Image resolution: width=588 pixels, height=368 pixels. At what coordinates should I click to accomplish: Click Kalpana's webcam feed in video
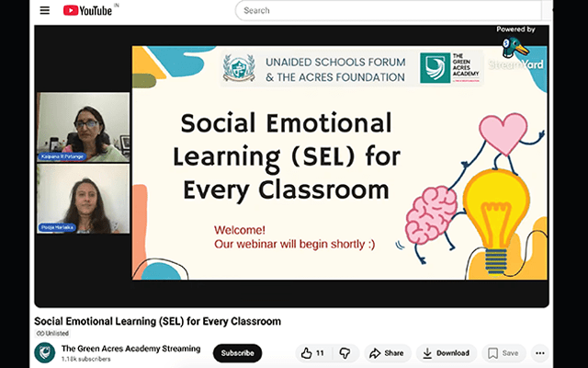[x=83, y=126]
